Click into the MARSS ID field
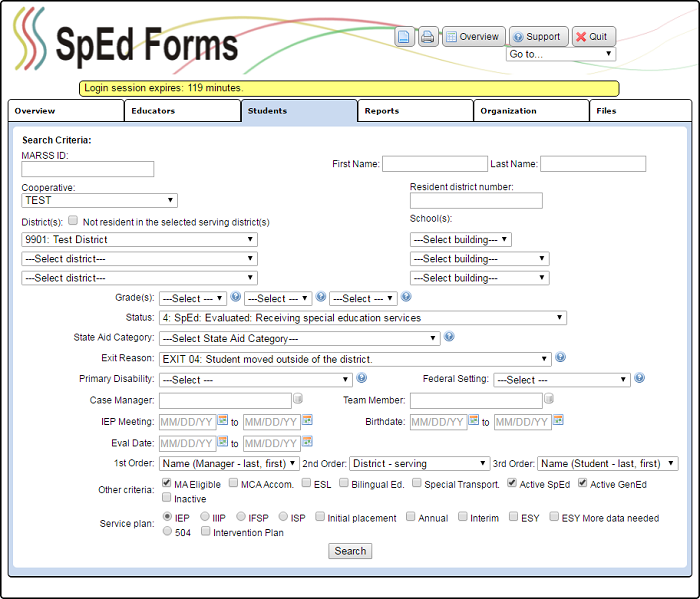This screenshot has width=700, height=599. 88,169
